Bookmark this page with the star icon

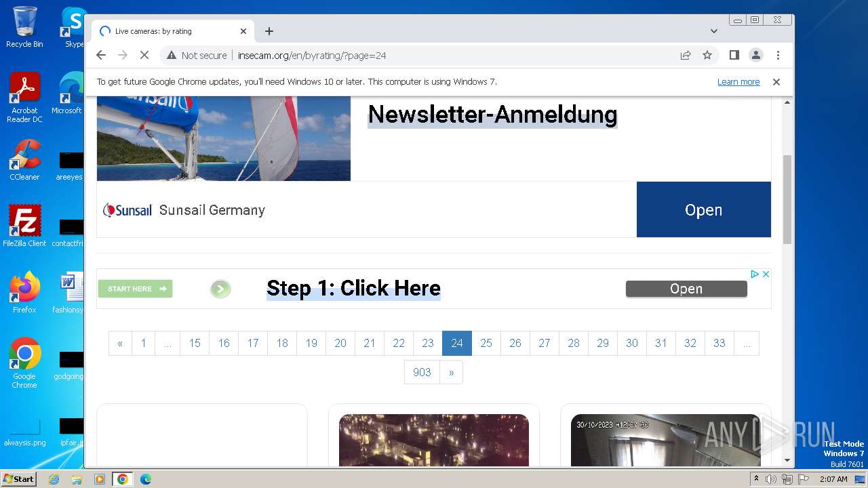(x=707, y=55)
